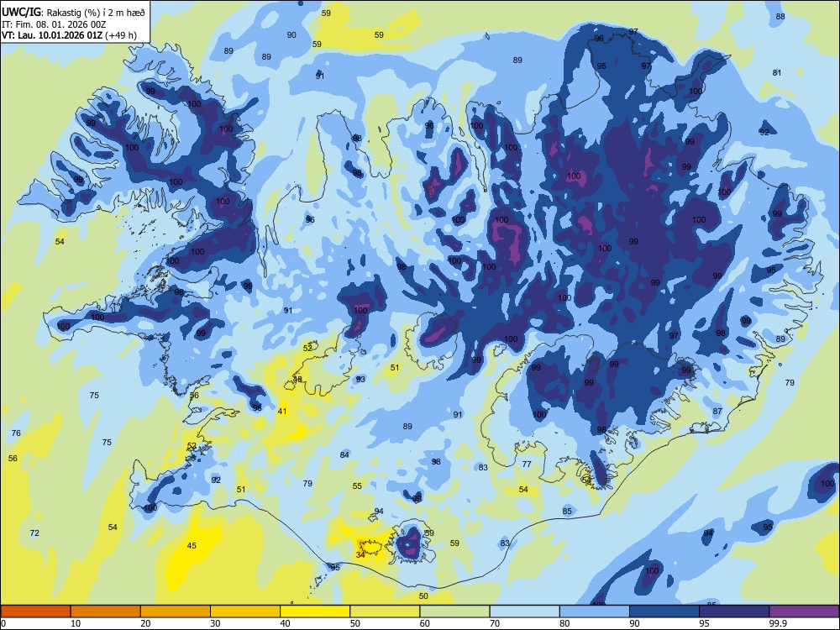Click the '95' legend tick label in colorbar
The image size is (840, 630).
(x=705, y=623)
